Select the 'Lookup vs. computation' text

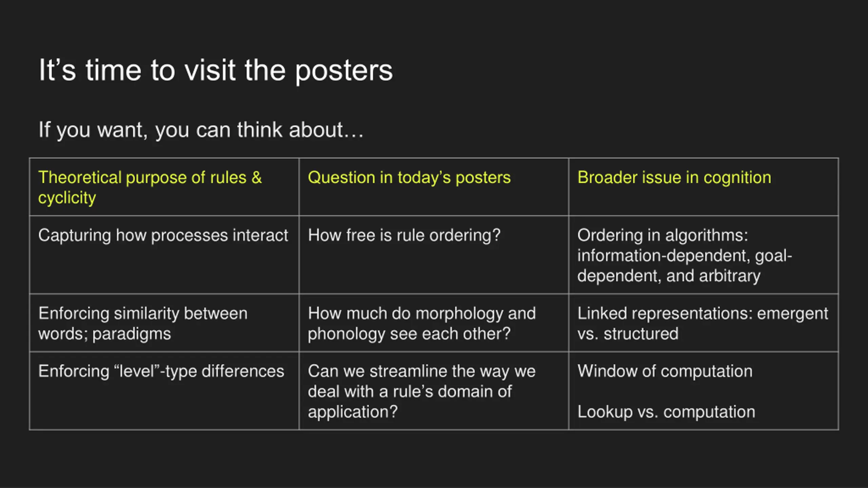coord(666,412)
